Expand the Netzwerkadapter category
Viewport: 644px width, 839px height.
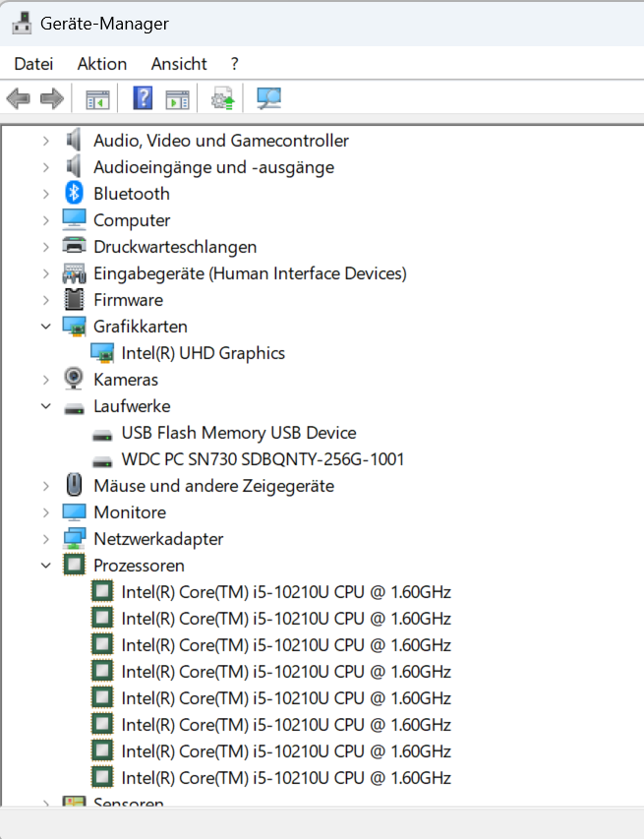[46, 539]
